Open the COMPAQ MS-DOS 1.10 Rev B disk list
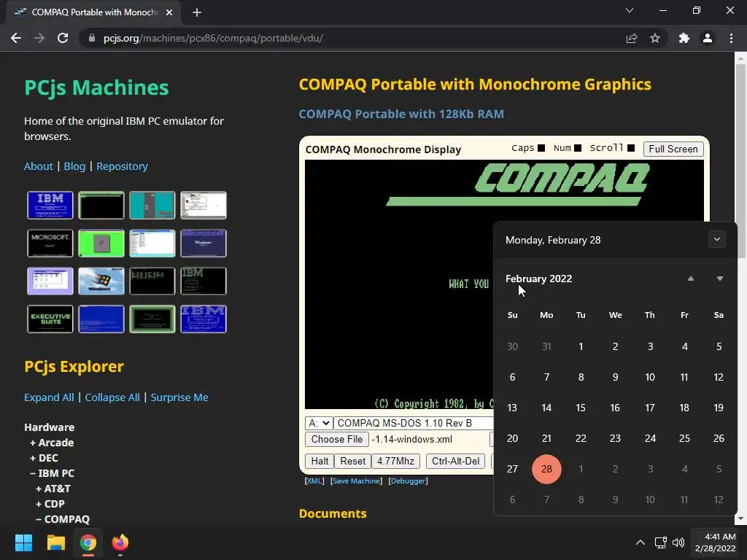This screenshot has height=560, width=747. [x=414, y=423]
